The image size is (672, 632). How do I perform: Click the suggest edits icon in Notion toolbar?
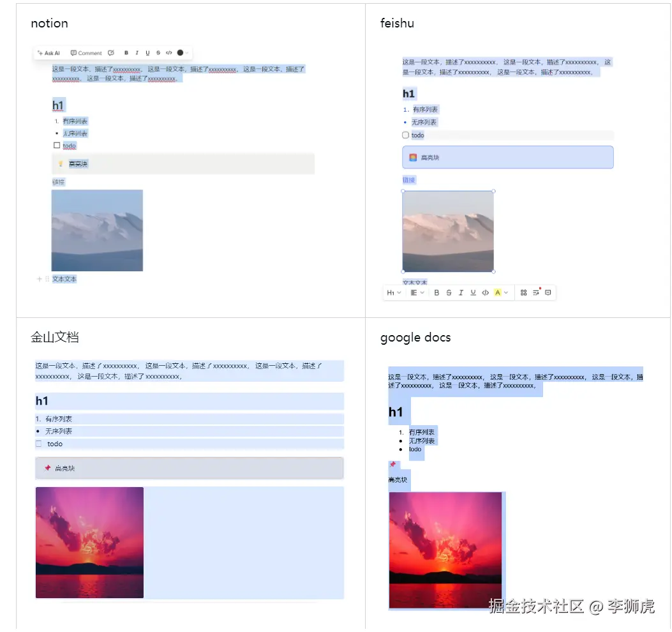click(x=111, y=53)
